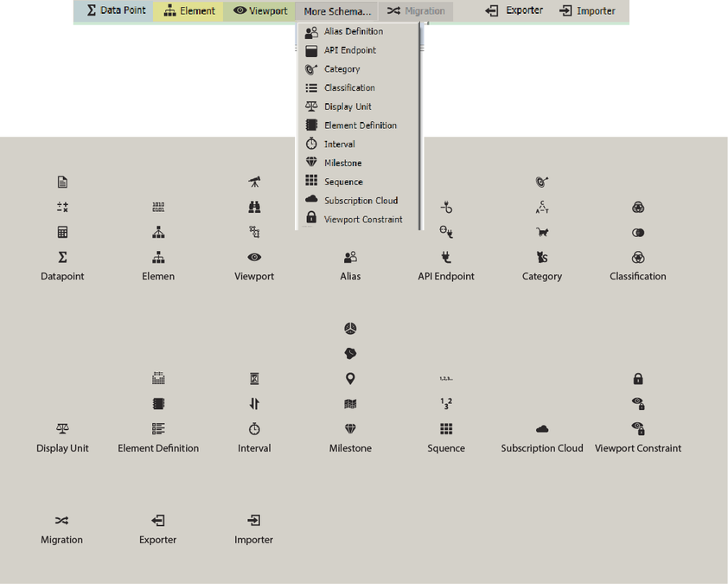Select the Element tool on the toolbar

(188, 10)
